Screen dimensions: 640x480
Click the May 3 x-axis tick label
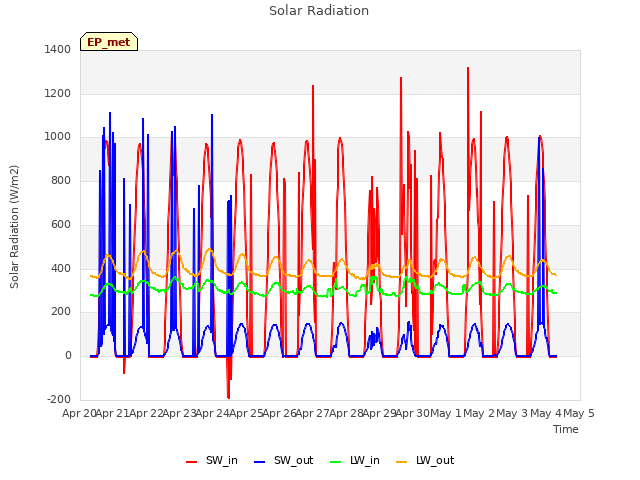coord(512,413)
